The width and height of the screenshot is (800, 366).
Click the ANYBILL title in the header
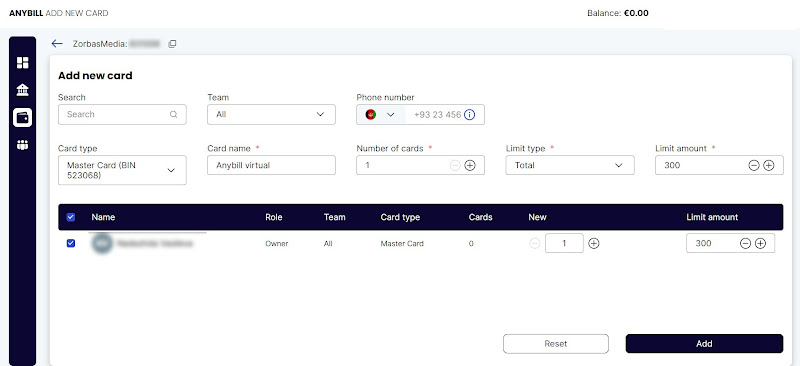point(26,13)
